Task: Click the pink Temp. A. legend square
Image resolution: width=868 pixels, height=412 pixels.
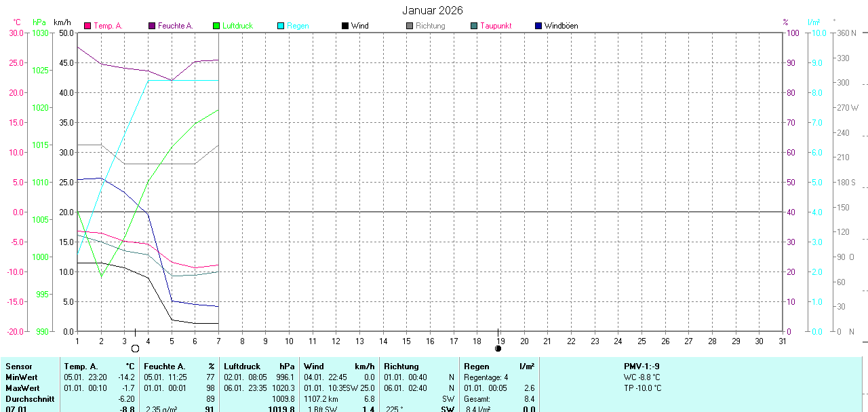Action: (x=87, y=26)
